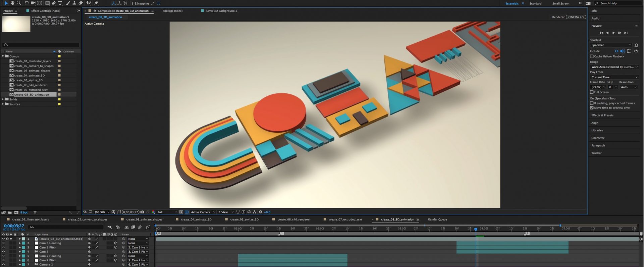Create a new folder in Project panel
The height and width of the screenshot is (267, 644).
pyautogui.click(x=10, y=212)
